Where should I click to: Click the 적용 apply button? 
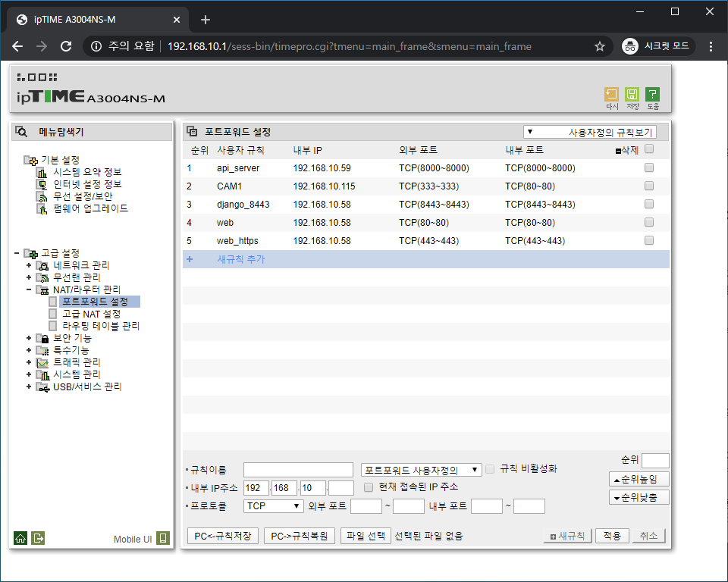612,536
